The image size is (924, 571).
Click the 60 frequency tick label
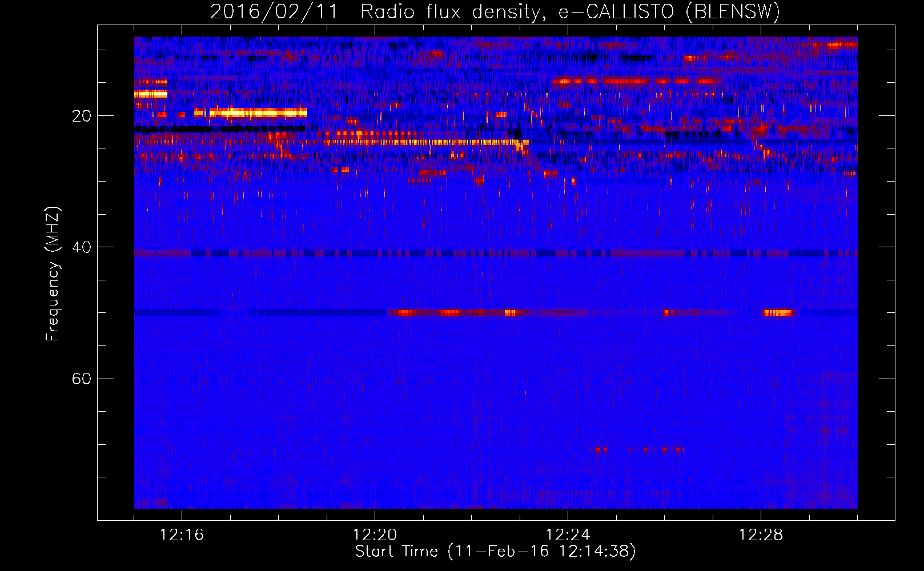[82, 379]
